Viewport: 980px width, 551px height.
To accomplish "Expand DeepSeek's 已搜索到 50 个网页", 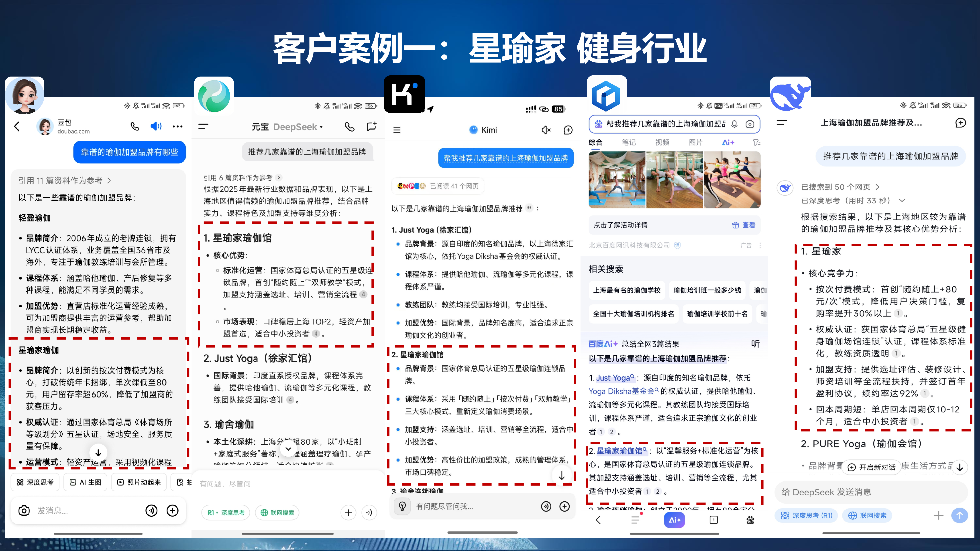I will click(x=840, y=187).
